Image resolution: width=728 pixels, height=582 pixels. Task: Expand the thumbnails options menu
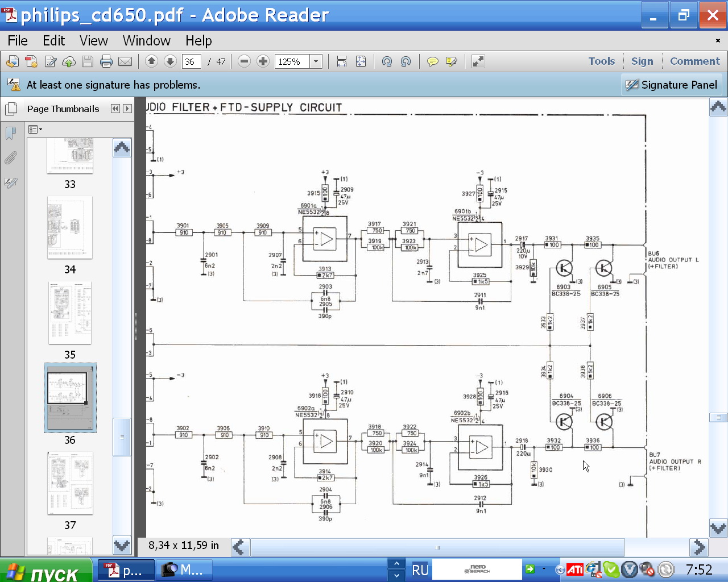[x=35, y=130]
